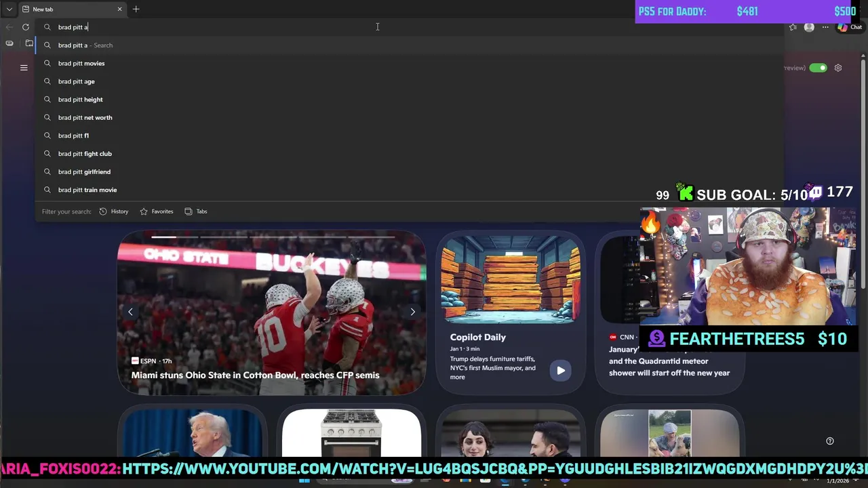Open the news card showing Trump
Screen dimensions: 868x488
click(x=193, y=432)
